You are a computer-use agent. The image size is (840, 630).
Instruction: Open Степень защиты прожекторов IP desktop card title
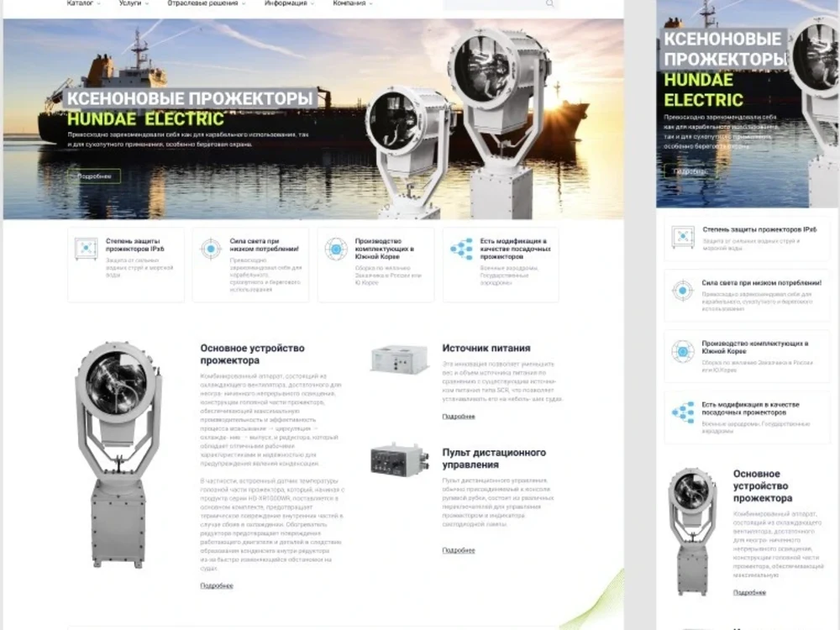135,244
